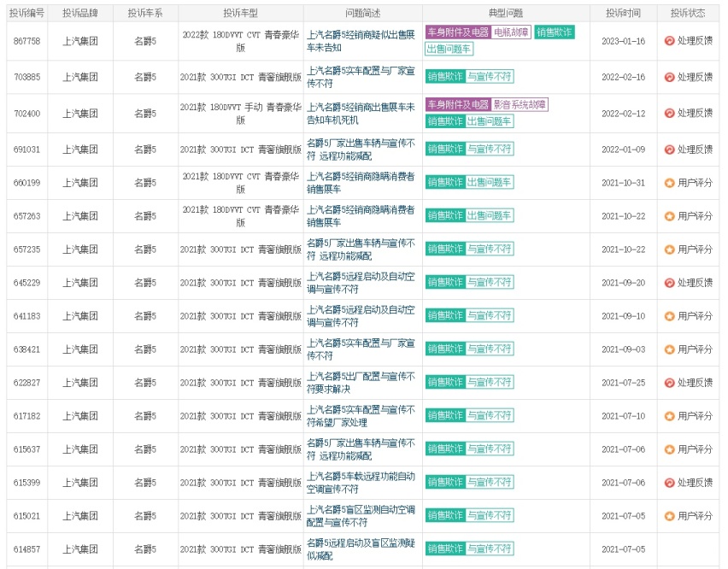Image resolution: width=728 pixels, height=569 pixels.
Task: Click the 处理反馈 icon for complaint 615399
Action: pos(669,483)
